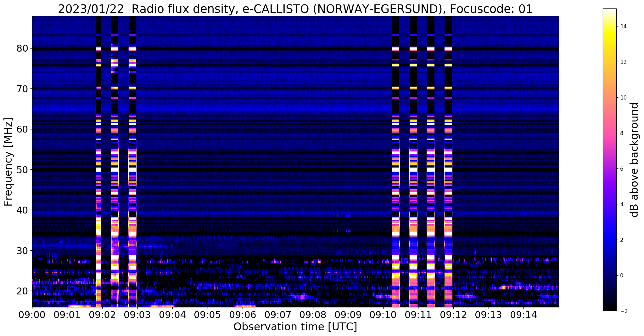Click the black bottom end of the colorbar
Screen dimensions: 644x336
click(x=609, y=308)
